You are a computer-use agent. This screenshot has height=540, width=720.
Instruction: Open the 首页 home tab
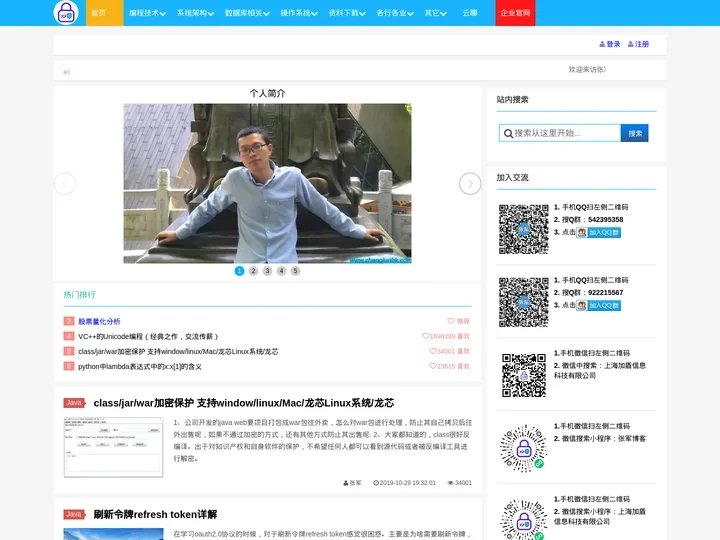[105, 13]
